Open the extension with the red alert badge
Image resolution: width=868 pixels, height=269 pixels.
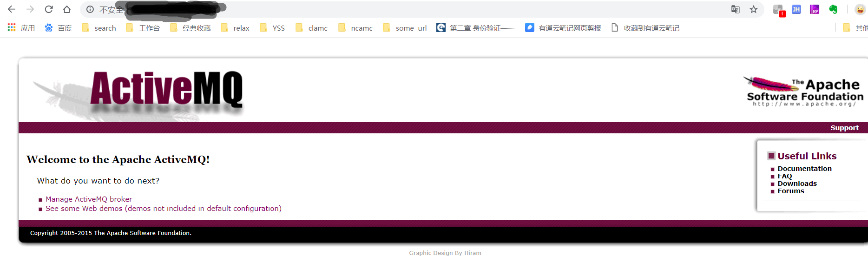click(x=779, y=10)
